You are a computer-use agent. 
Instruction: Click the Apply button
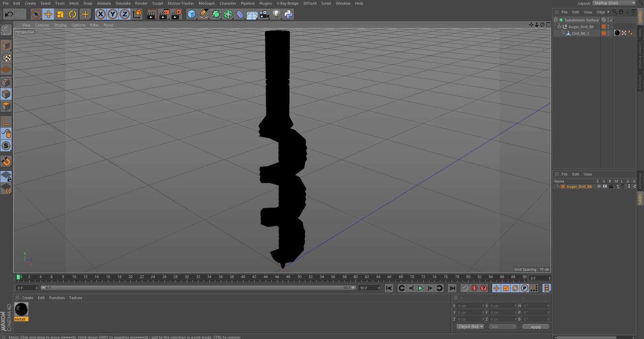(536, 327)
